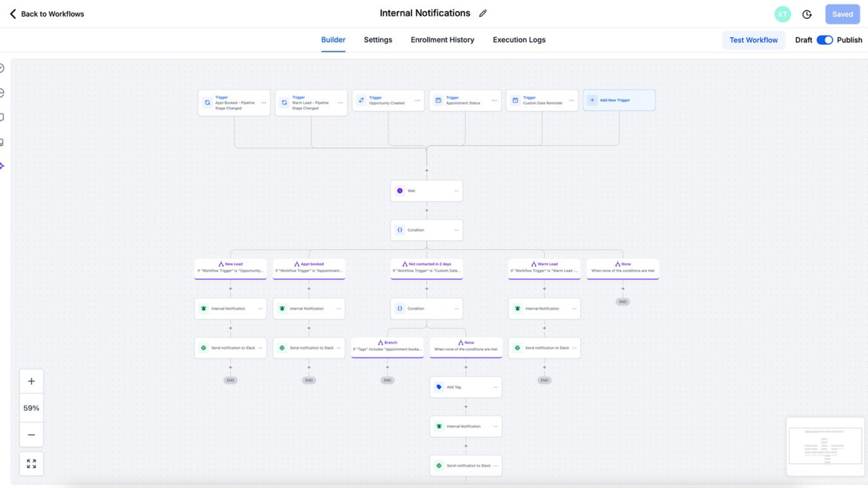Open options menu on the Wait step
This screenshot has height=488, width=868.
pyautogui.click(x=456, y=191)
